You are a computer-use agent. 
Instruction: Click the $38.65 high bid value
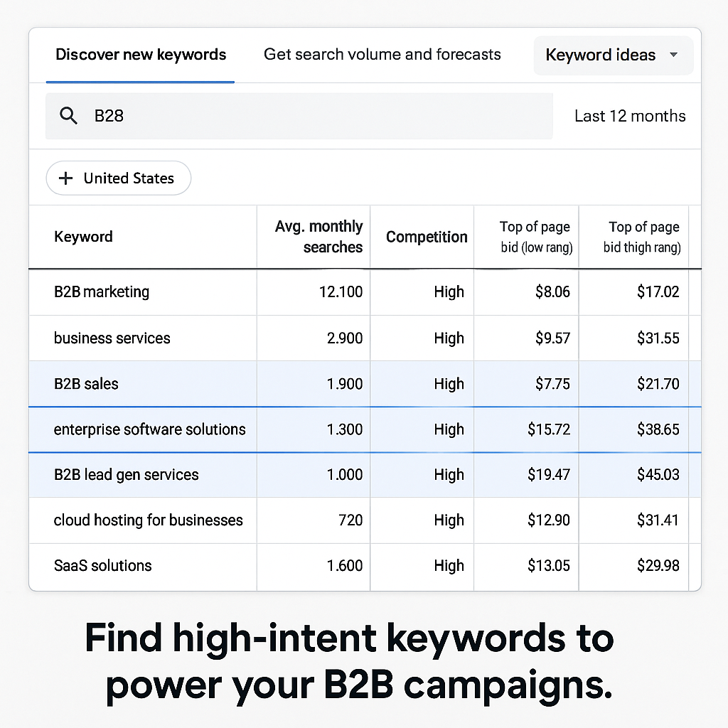[x=658, y=429]
